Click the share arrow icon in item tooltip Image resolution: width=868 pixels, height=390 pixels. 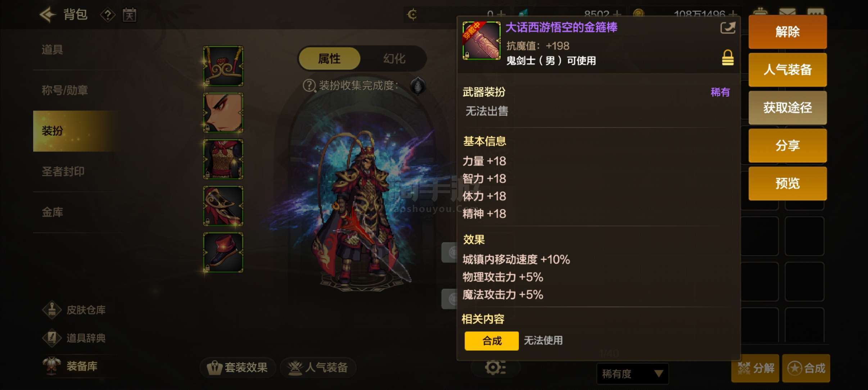[728, 28]
